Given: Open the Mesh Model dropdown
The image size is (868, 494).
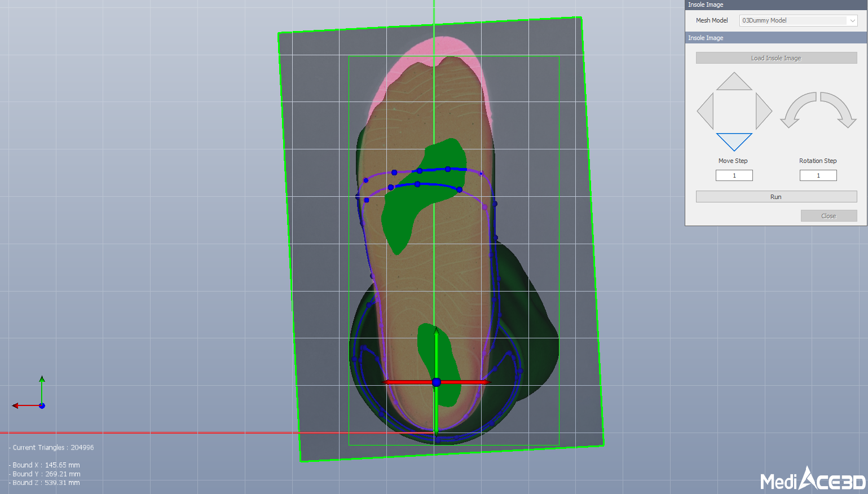Looking at the screenshot, I should pos(798,20).
